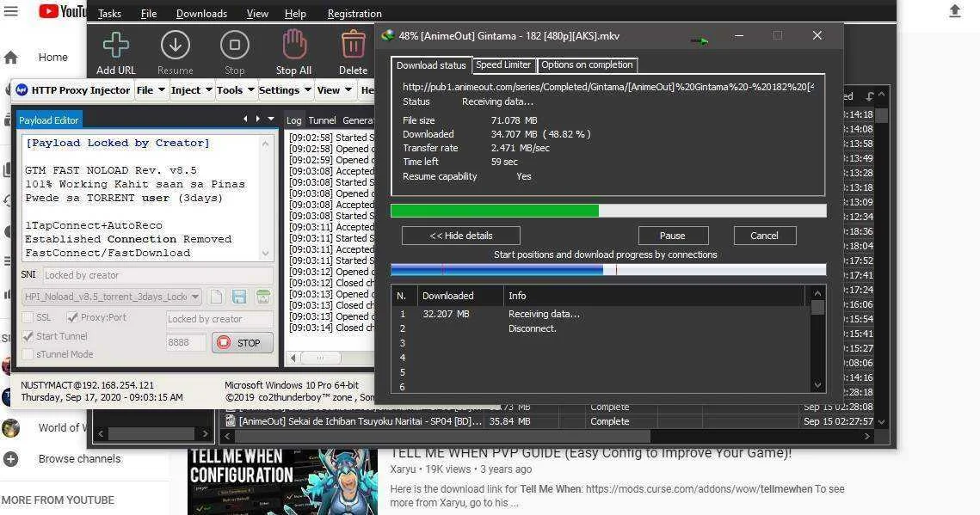980x515 pixels.
Task: Click the Browse channels link
Action: click(79, 459)
